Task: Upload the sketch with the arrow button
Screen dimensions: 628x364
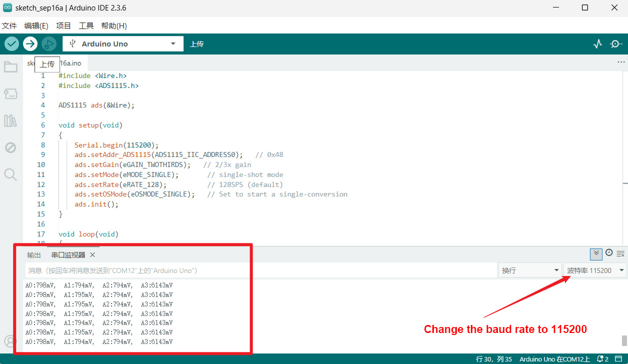Action: coord(31,44)
